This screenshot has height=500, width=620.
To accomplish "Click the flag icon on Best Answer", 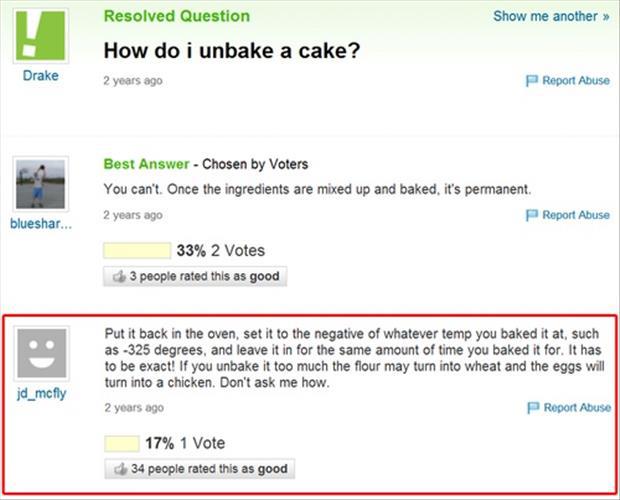I will 532,215.
